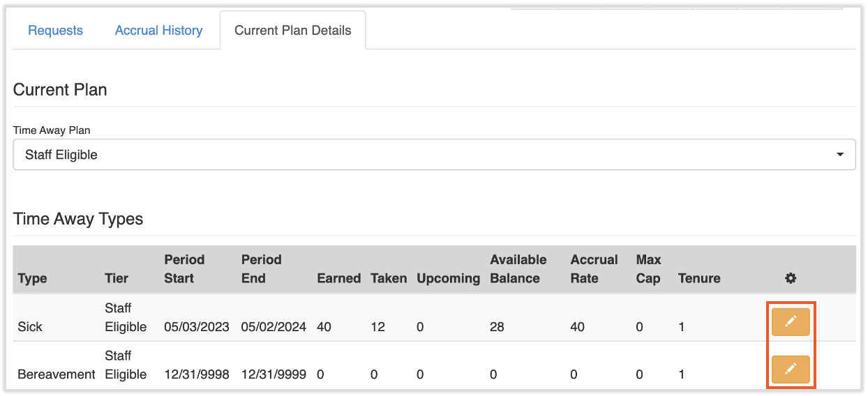Click the Available Balance column header

[x=518, y=269]
